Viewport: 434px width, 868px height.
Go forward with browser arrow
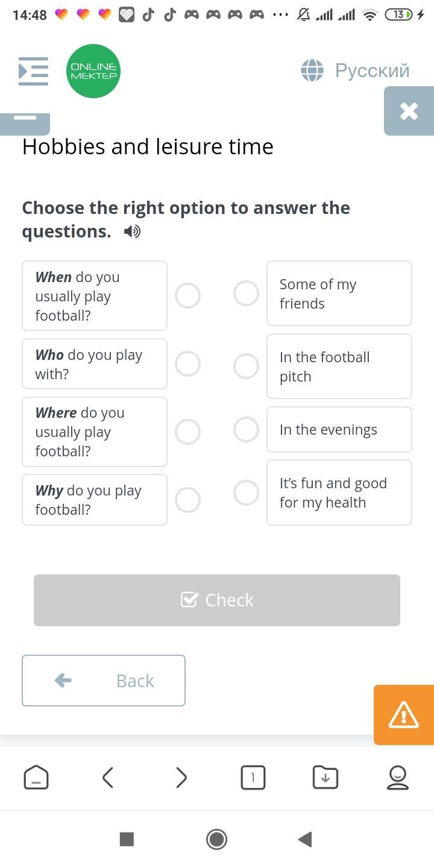[x=181, y=778]
